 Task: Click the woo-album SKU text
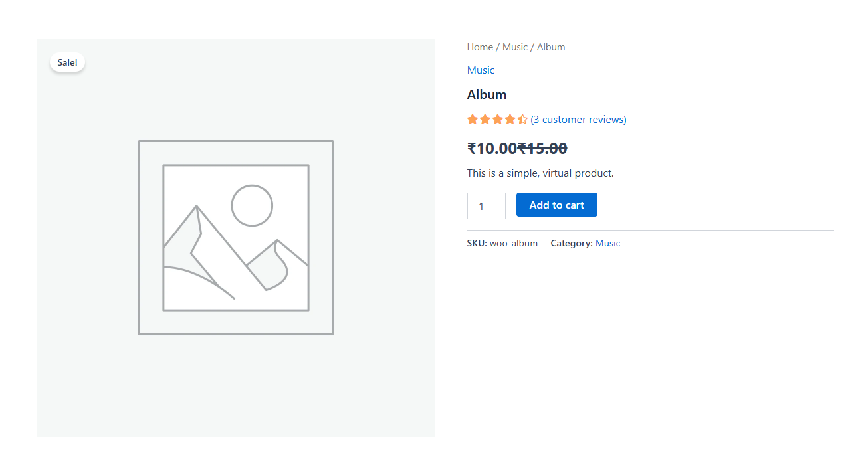tap(513, 243)
